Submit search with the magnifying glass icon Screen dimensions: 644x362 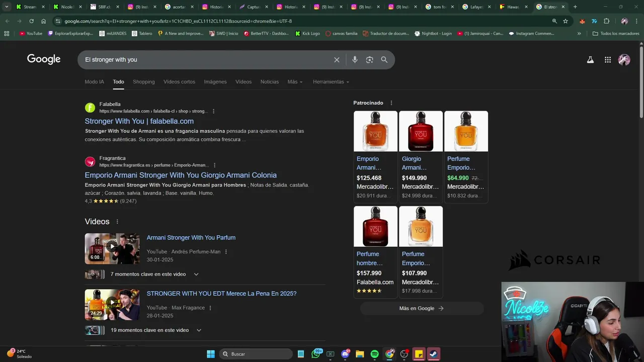[384, 60]
